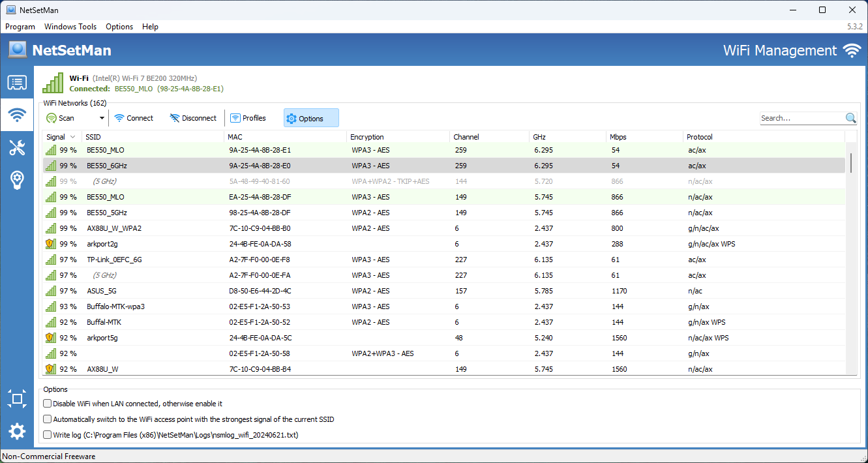Viewport: 868px width, 463px height.
Task: Click the network list vertical scrollbar thumb
Action: 851,162
